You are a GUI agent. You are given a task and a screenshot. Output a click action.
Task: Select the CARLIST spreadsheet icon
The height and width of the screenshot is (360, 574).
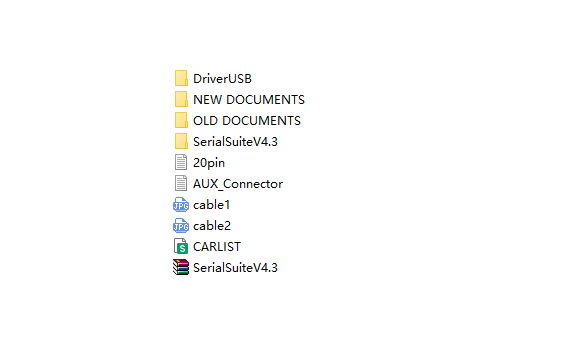click(x=181, y=246)
